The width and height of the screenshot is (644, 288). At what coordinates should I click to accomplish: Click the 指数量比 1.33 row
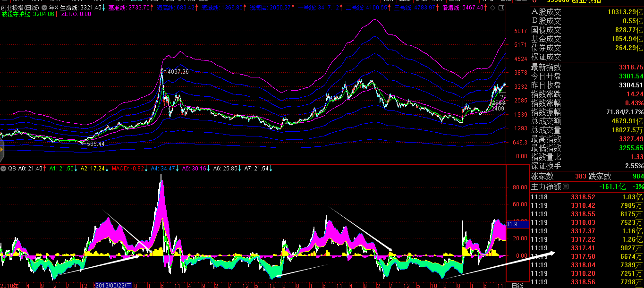[x=587, y=157]
